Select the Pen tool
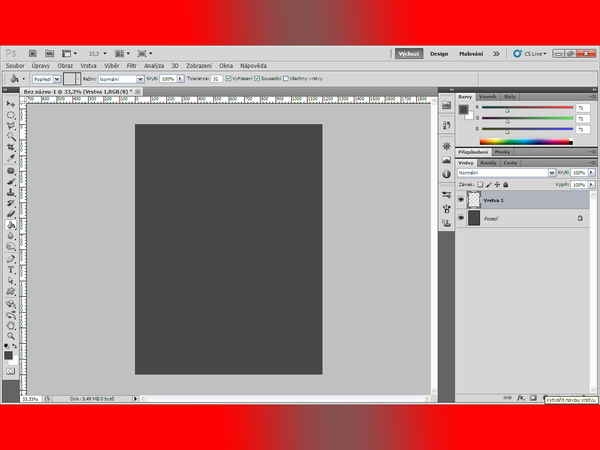The height and width of the screenshot is (450, 600). point(10,257)
